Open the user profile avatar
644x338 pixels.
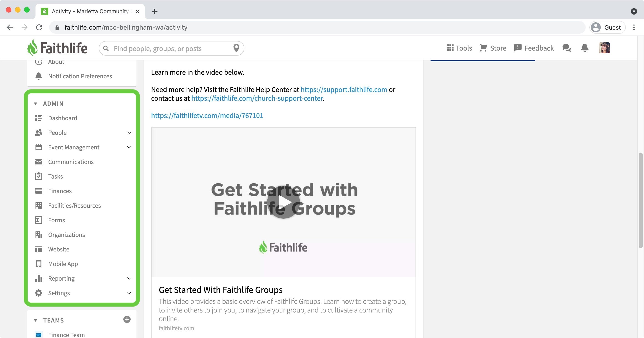(x=604, y=48)
